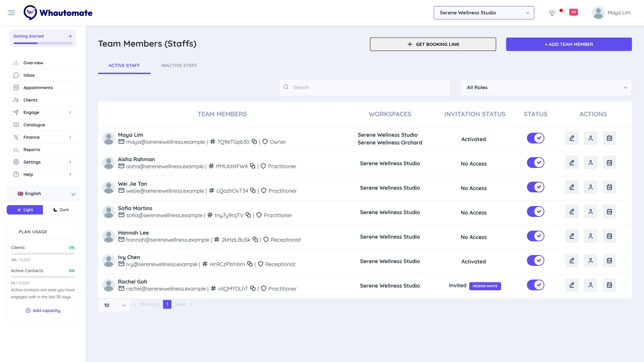Navigate to Clients in the sidebar
This screenshot has height=362, width=644.
click(43, 100)
